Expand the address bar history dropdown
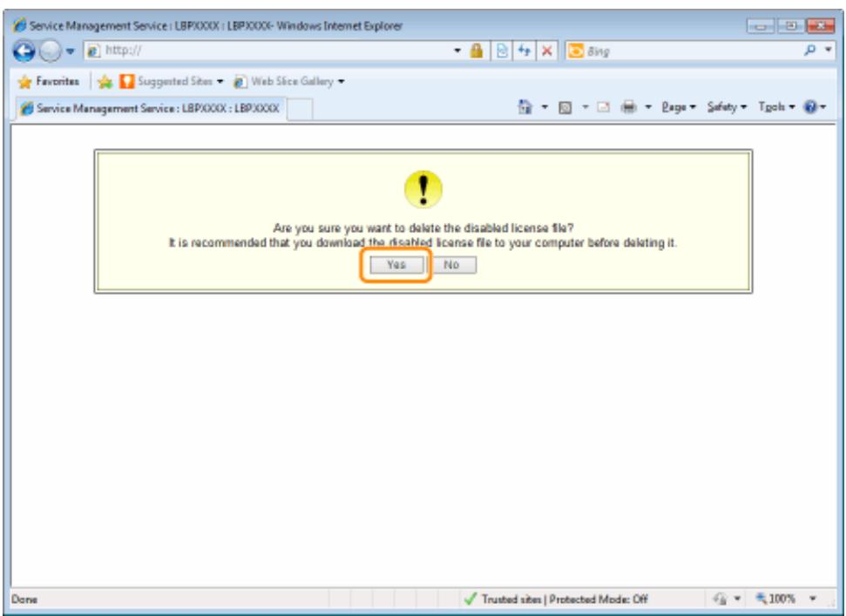Image resolution: width=846 pixels, height=616 pixels. 457,51
